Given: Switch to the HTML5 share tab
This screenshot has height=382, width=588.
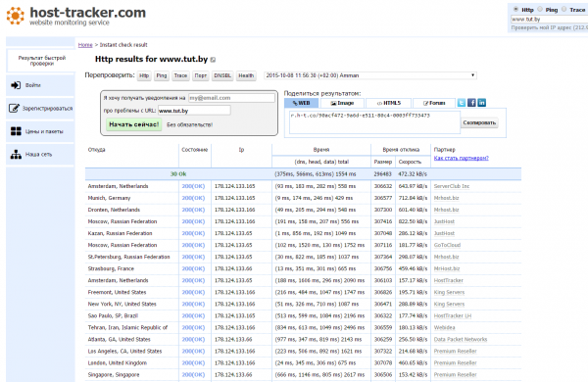Looking at the screenshot, I should tap(388, 103).
